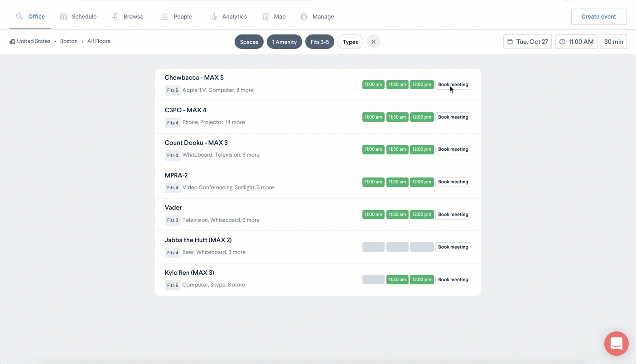Click Phone, Projector, 14 more amenities
The width and height of the screenshot is (636, 364).
click(x=213, y=122)
